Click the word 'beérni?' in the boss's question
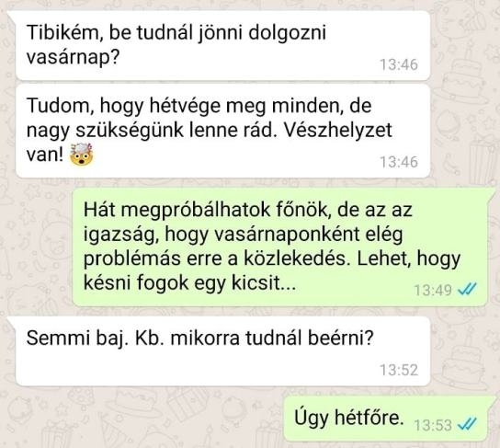500x448 pixels. [340, 339]
